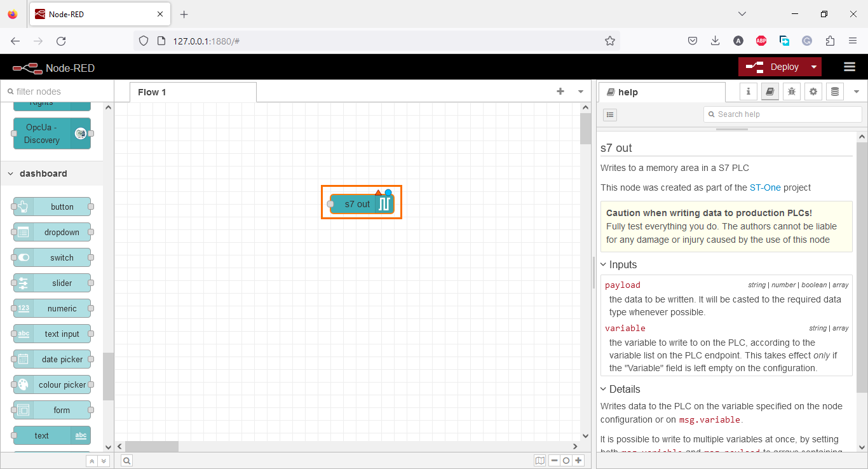Screen dimensions: 868x469
Task: Open a new browser tab
Action: pyautogui.click(x=184, y=14)
